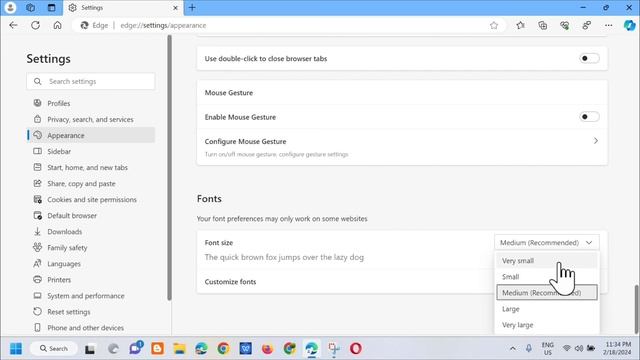Choose Medium (Recommended) font size

[547, 293]
